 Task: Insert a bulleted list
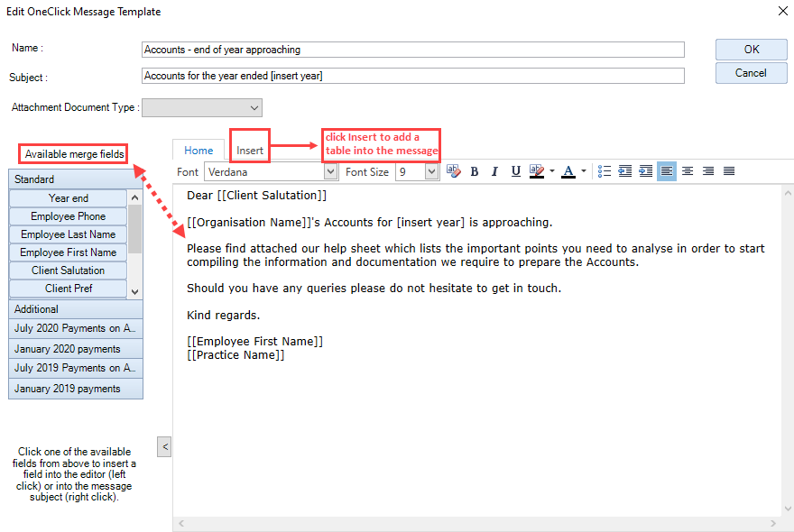coord(605,171)
